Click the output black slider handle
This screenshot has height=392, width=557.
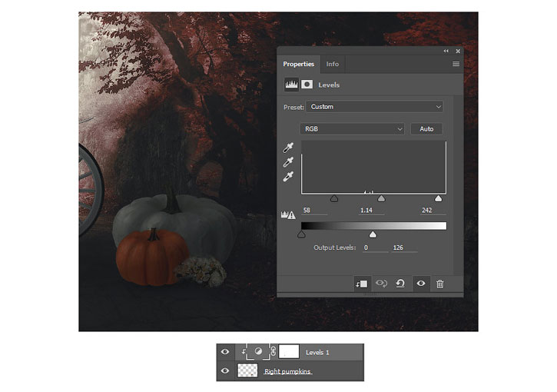301,234
